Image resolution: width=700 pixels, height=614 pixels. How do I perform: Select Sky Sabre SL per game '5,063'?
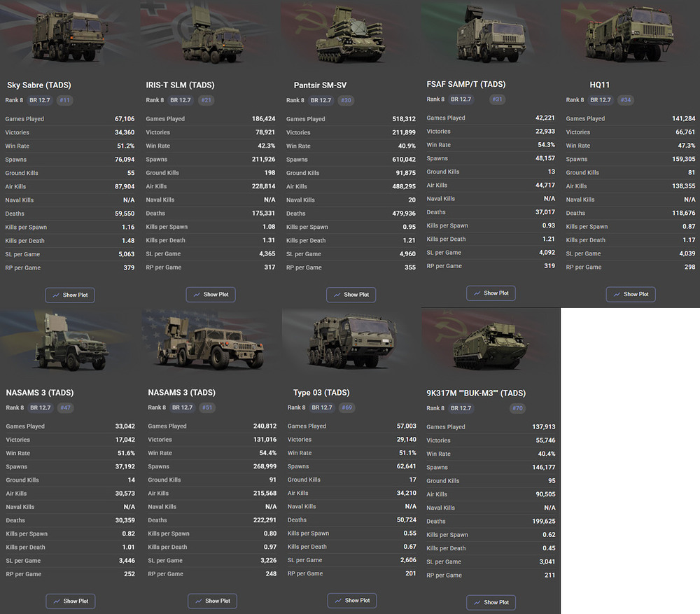(126, 254)
